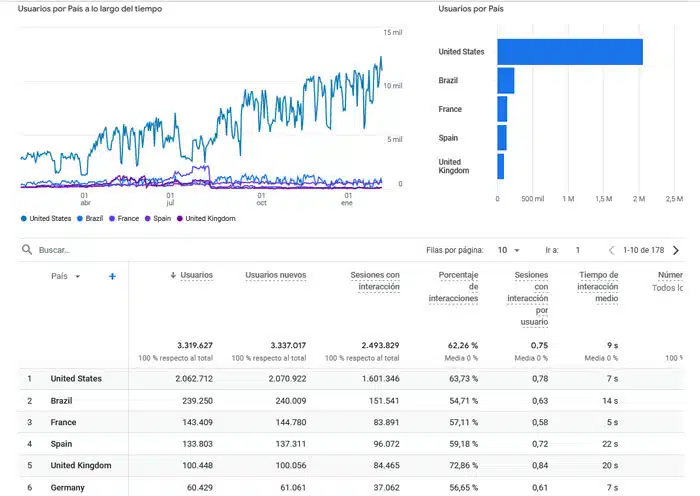The width and height of the screenshot is (700, 496).
Task: Open the Filas por página dropdown
Action: pos(509,250)
